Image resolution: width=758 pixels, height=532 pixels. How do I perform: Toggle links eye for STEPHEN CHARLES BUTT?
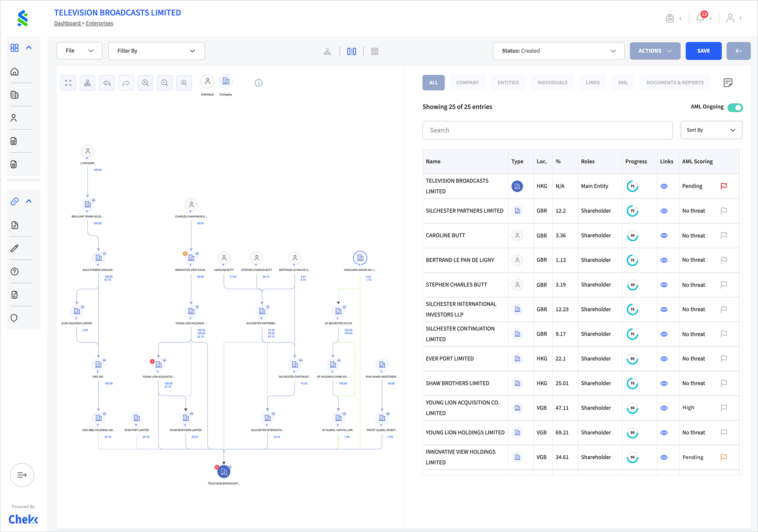point(664,285)
